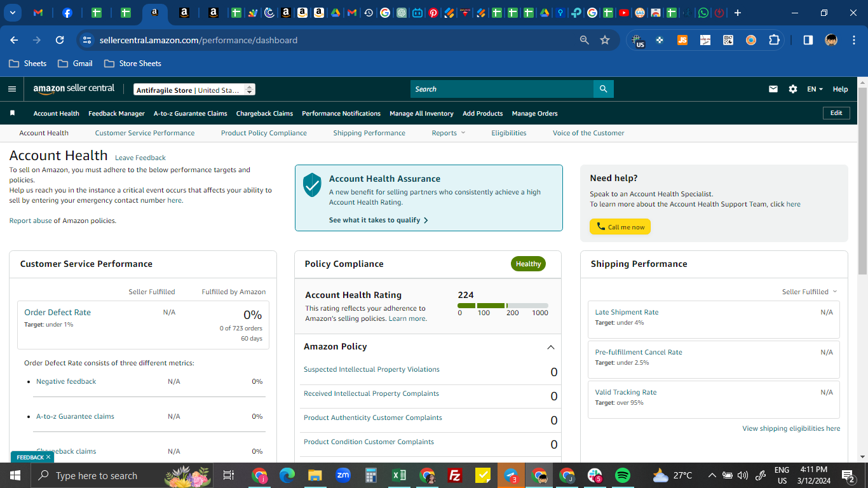The image size is (868, 488).
Task: Expand the Reports dropdown tab
Action: pyautogui.click(x=449, y=133)
